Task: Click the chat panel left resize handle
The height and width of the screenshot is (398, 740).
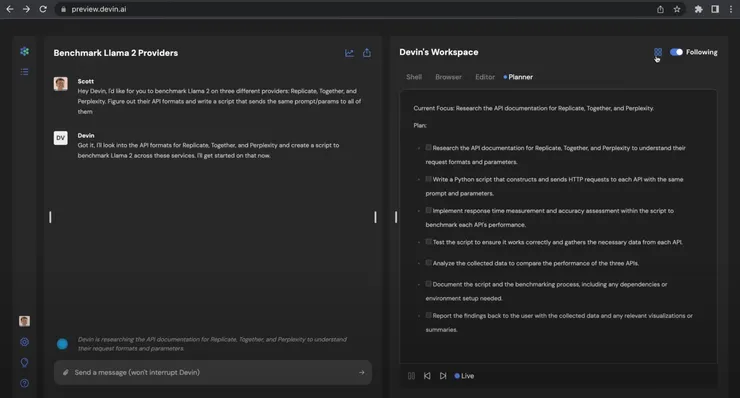Action: point(50,217)
